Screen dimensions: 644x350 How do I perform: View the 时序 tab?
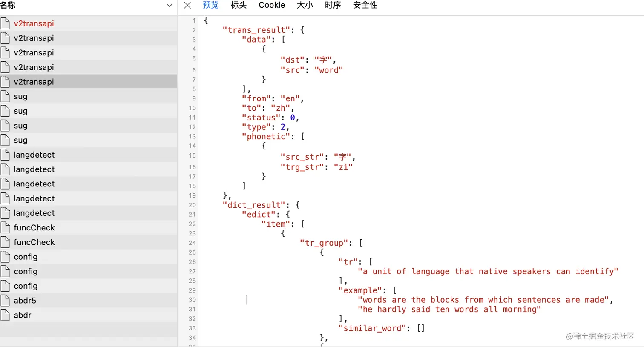pos(333,5)
